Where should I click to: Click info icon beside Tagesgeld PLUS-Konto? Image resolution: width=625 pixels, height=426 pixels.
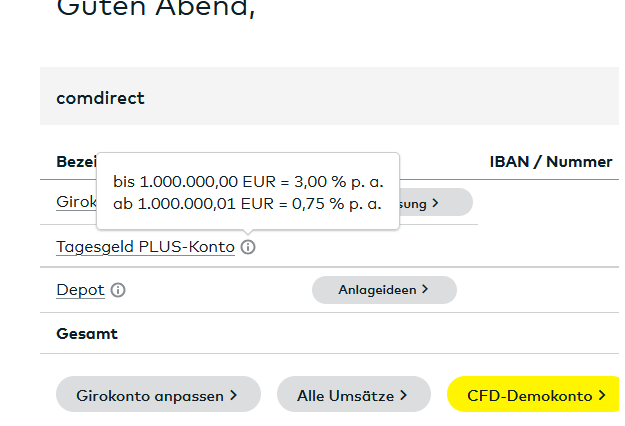pos(248,247)
